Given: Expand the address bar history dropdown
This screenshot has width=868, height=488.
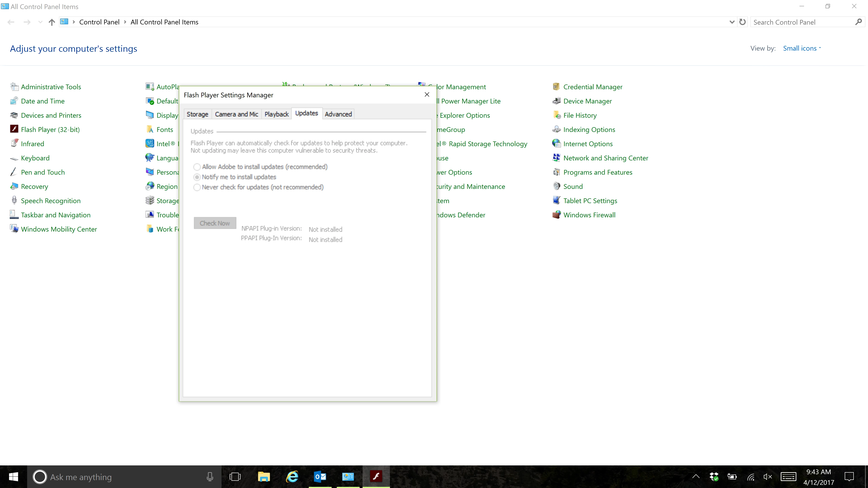Looking at the screenshot, I should point(731,22).
